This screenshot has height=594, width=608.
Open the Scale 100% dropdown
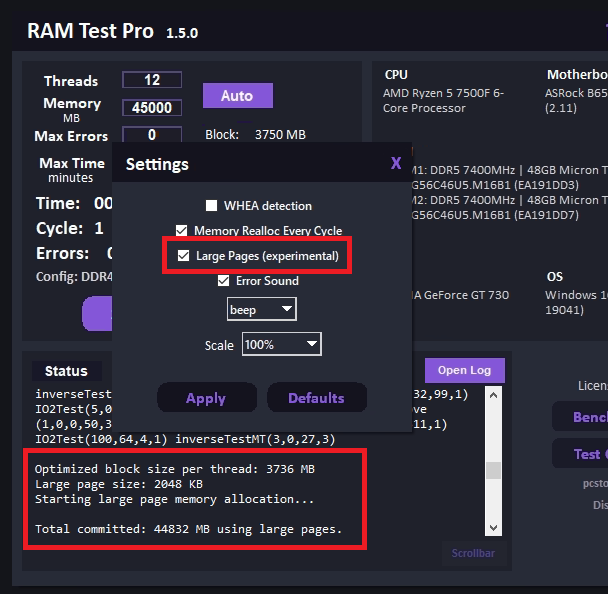282,344
